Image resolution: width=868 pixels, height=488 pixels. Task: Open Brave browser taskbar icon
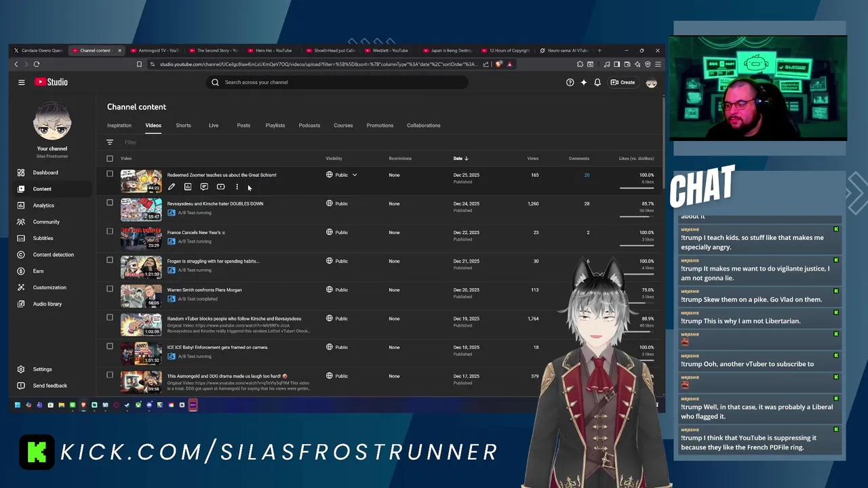(83, 405)
